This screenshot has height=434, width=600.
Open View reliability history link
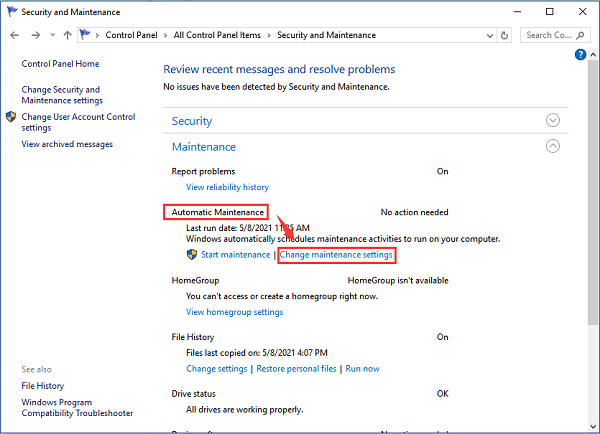click(227, 187)
